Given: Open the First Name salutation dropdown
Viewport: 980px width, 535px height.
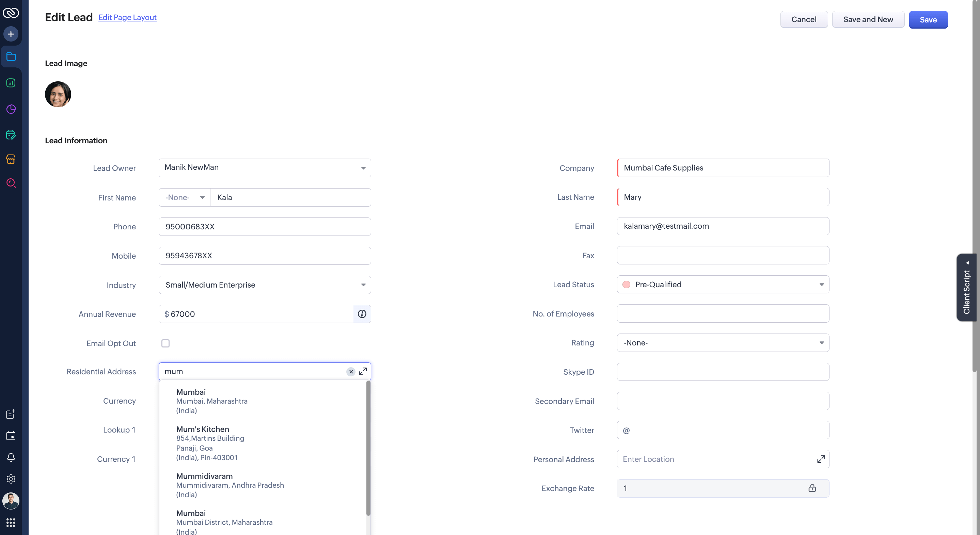Looking at the screenshot, I should [x=185, y=197].
